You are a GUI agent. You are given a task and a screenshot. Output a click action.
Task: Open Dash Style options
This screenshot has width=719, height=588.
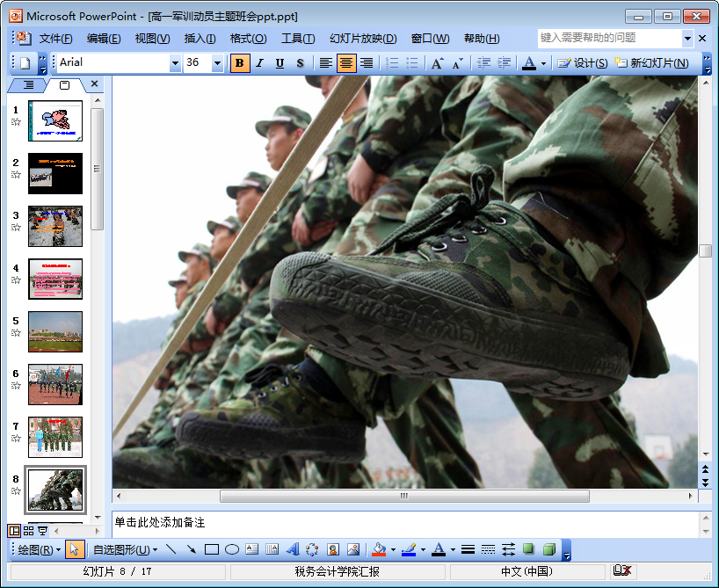(x=488, y=549)
